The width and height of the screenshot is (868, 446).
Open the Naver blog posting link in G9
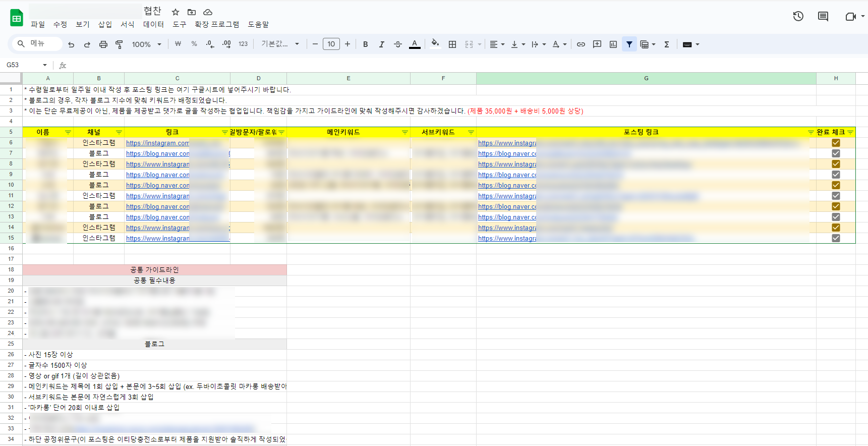point(507,175)
